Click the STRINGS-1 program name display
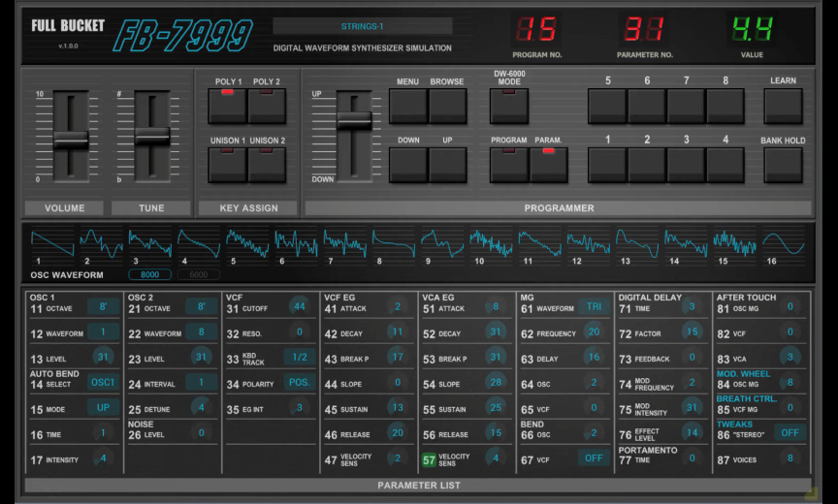Image resolution: width=838 pixels, height=504 pixels. click(x=362, y=26)
